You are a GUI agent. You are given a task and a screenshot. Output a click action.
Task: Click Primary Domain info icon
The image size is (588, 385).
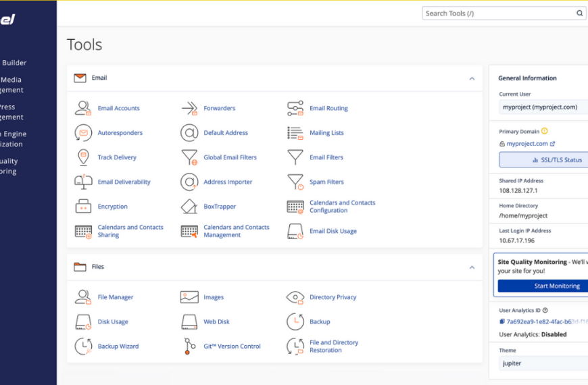pyautogui.click(x=545, y=131)
